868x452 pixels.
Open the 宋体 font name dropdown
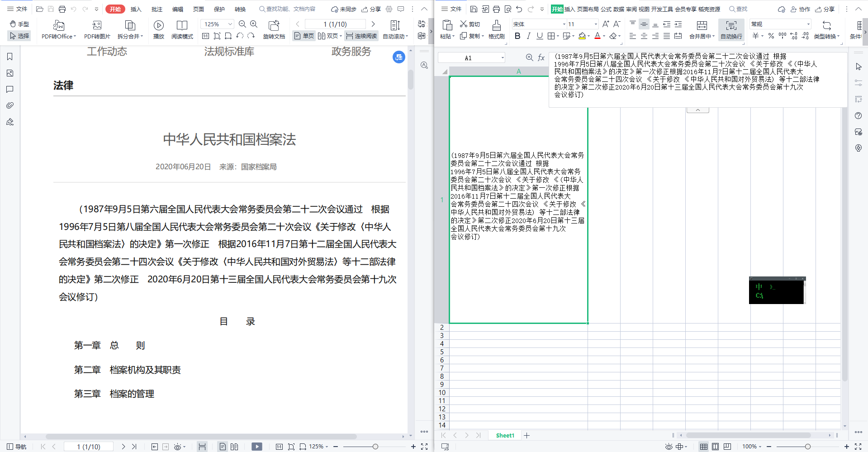[564, 24]
